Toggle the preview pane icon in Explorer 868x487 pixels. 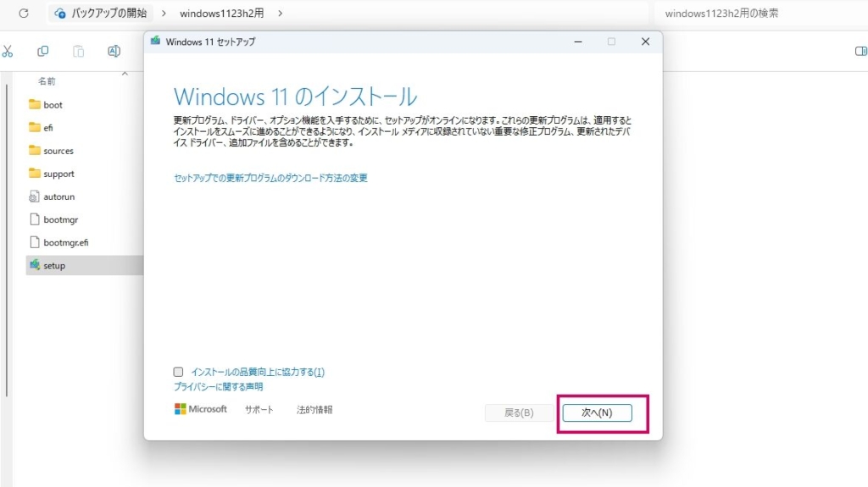(861, 51)
